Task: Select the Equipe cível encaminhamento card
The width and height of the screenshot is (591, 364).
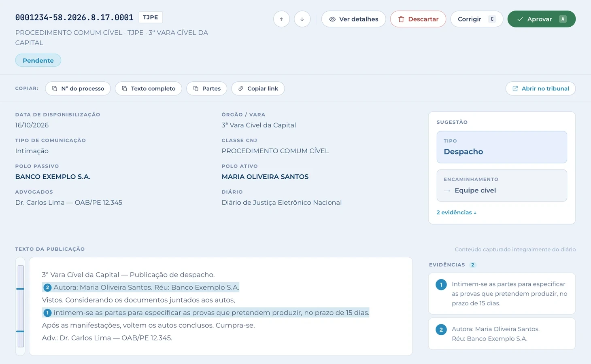Action: coord(502,186)
